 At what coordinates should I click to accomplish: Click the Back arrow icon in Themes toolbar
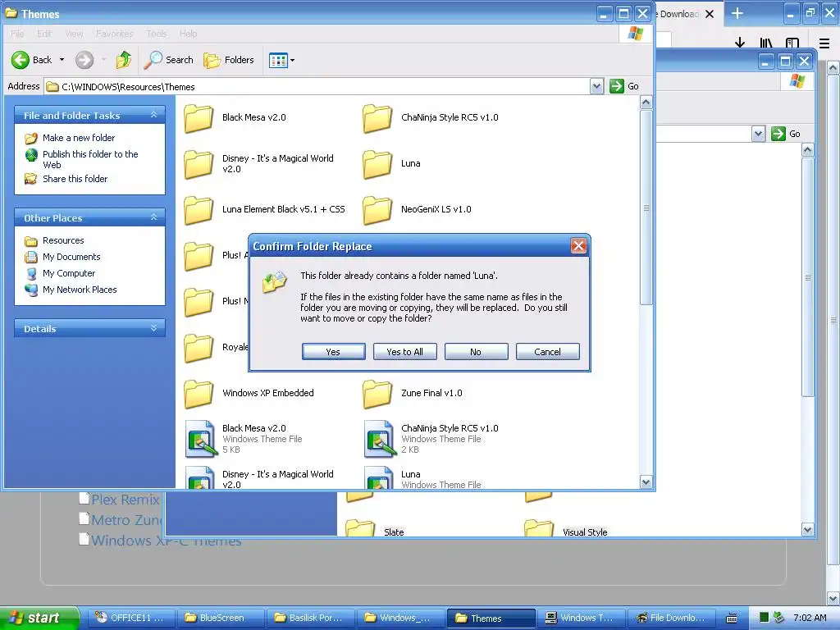[x=21, y=60]
